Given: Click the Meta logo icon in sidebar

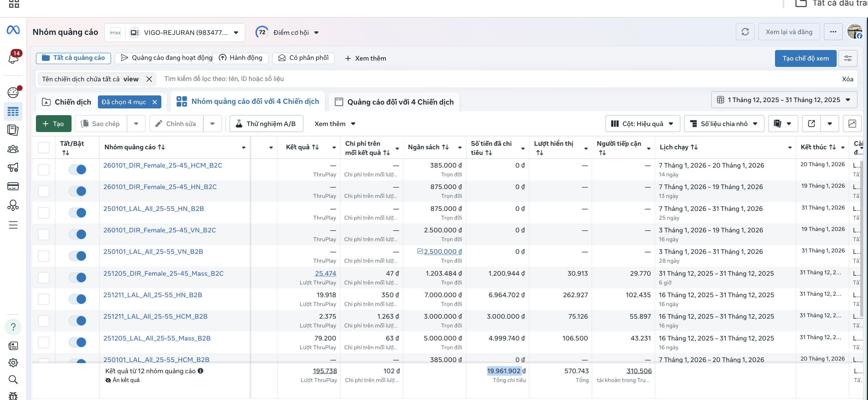Looking at the screenshot, I should pyautogui.click(x=13, y=30).
